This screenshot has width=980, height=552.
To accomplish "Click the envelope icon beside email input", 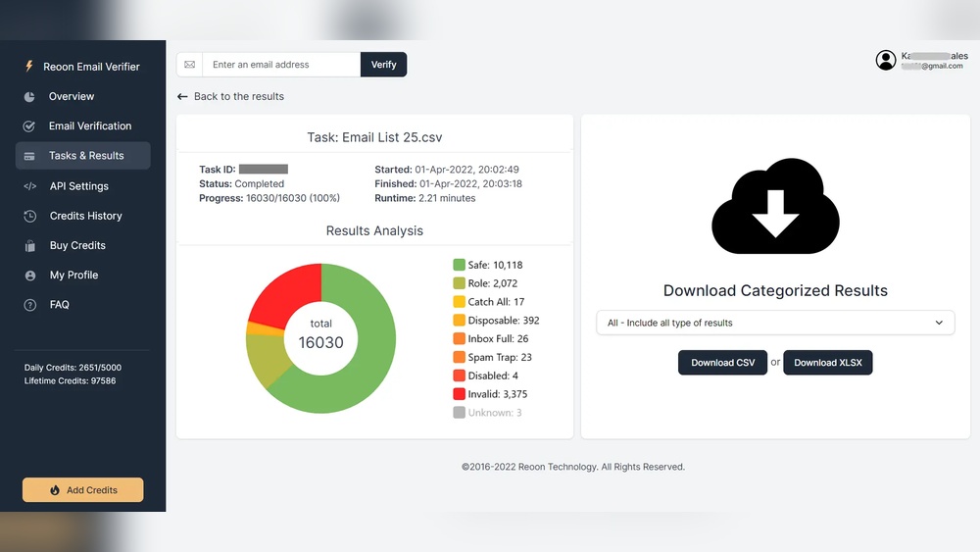I will [x=190, y=65].
